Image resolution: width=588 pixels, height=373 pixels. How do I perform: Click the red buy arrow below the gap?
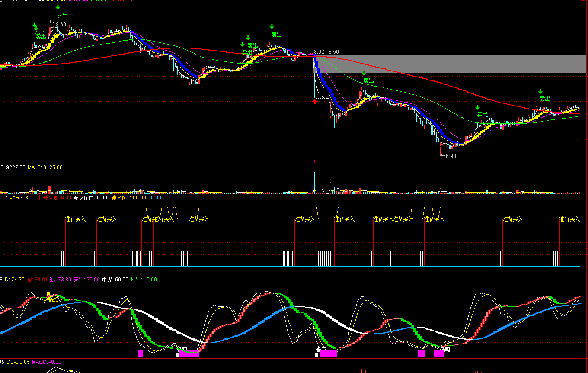tap(314, 101)
